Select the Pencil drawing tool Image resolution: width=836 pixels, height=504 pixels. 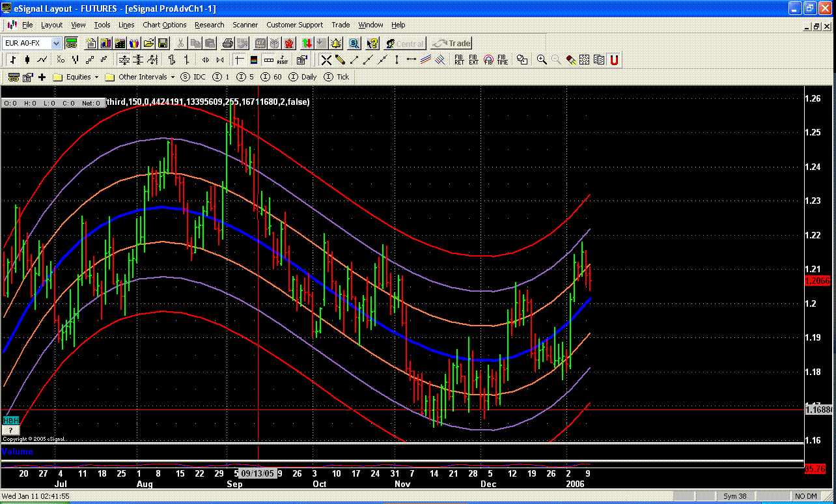coord(341,60)
